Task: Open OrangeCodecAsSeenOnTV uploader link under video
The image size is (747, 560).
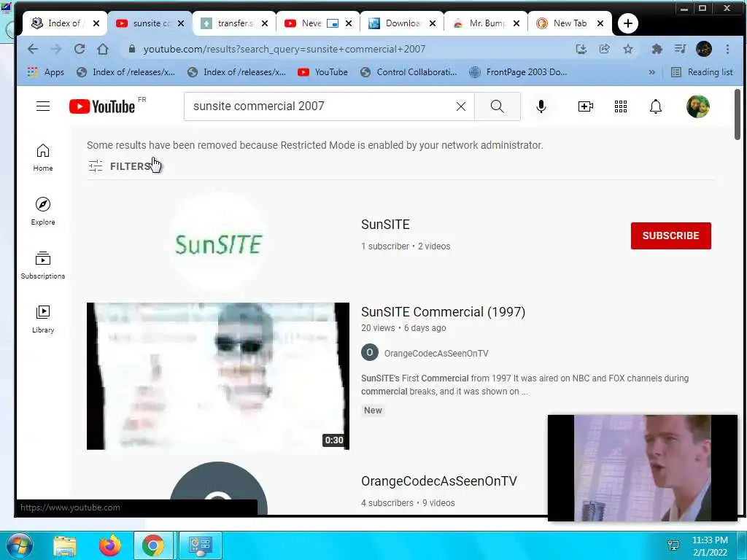Action: [436, 354]
